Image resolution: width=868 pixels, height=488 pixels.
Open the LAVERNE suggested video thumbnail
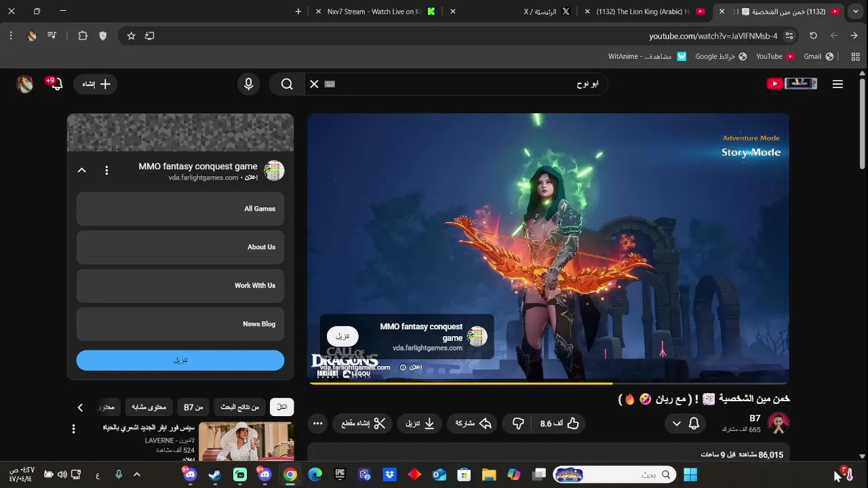coord(246,442)
